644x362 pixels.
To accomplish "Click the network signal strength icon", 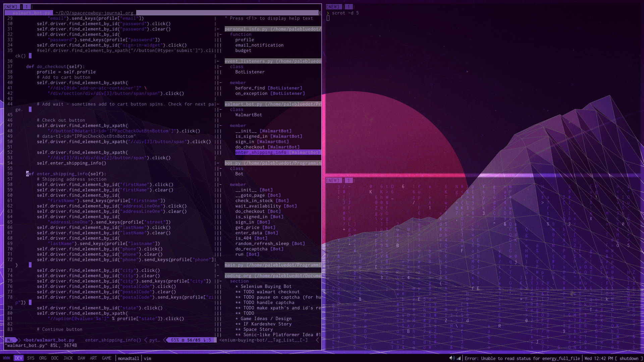I will [x=459, y=358].
